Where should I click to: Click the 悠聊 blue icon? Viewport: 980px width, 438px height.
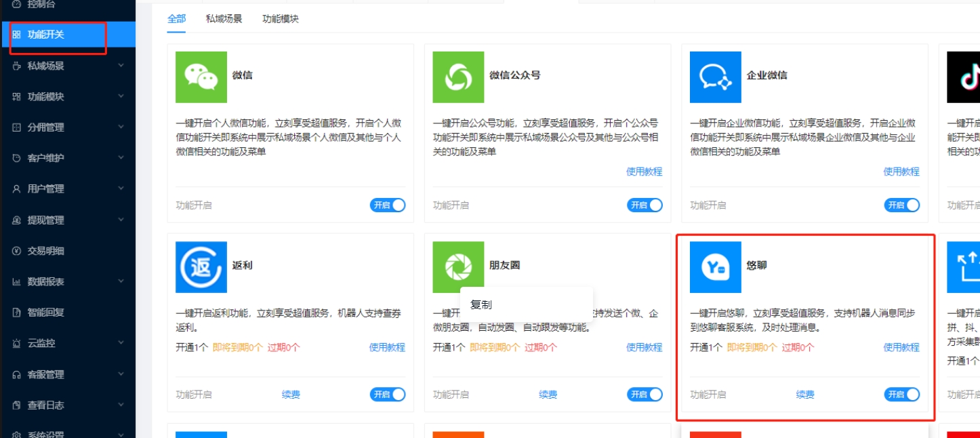(x=716, y=267)
